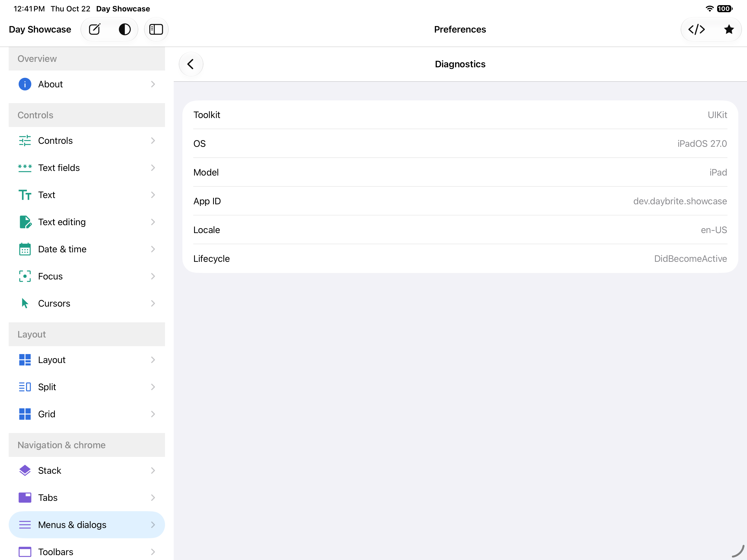Click the dev.daybrite.showcase App ID value
The height and width of the screenshot is (560, 747).
click(680, 201)
